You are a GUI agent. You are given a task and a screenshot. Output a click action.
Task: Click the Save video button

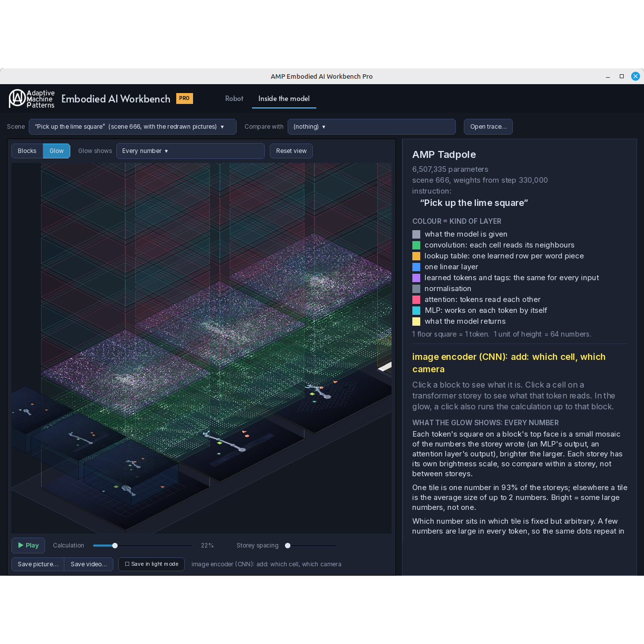(89, 564)
